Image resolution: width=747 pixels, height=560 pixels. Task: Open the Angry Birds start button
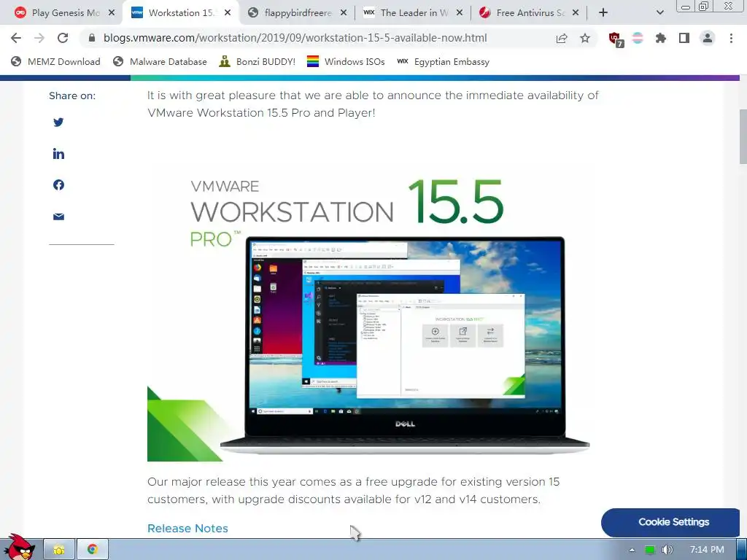pyautogui.click(x=18, y=547)
